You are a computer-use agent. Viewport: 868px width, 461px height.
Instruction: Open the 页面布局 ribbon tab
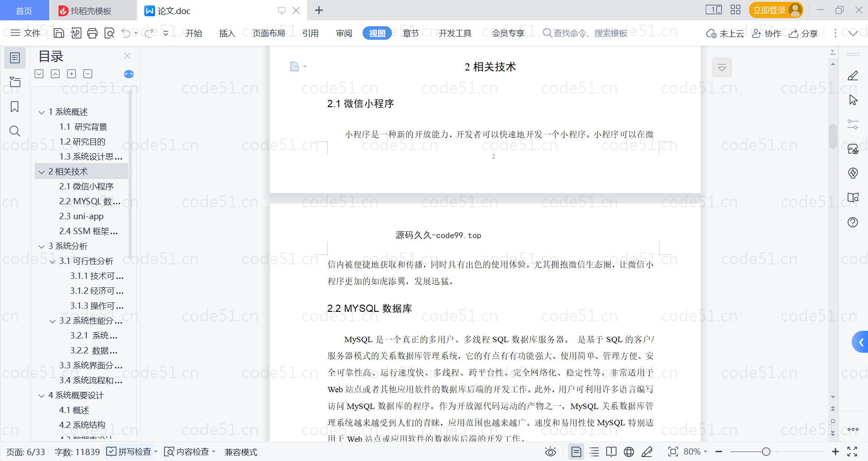pyautogui.click(x=269, y=33)
